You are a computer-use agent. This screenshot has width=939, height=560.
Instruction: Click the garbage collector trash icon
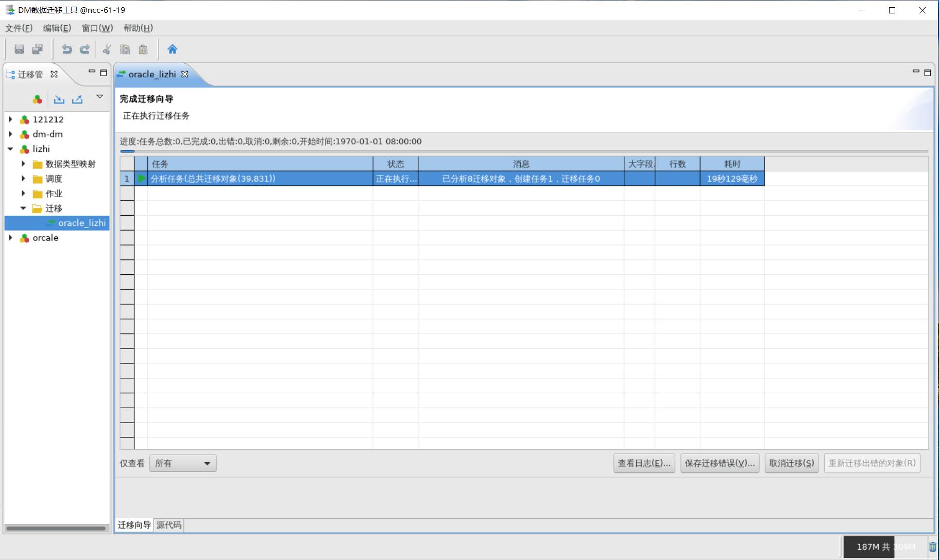[x=932, y=547]
